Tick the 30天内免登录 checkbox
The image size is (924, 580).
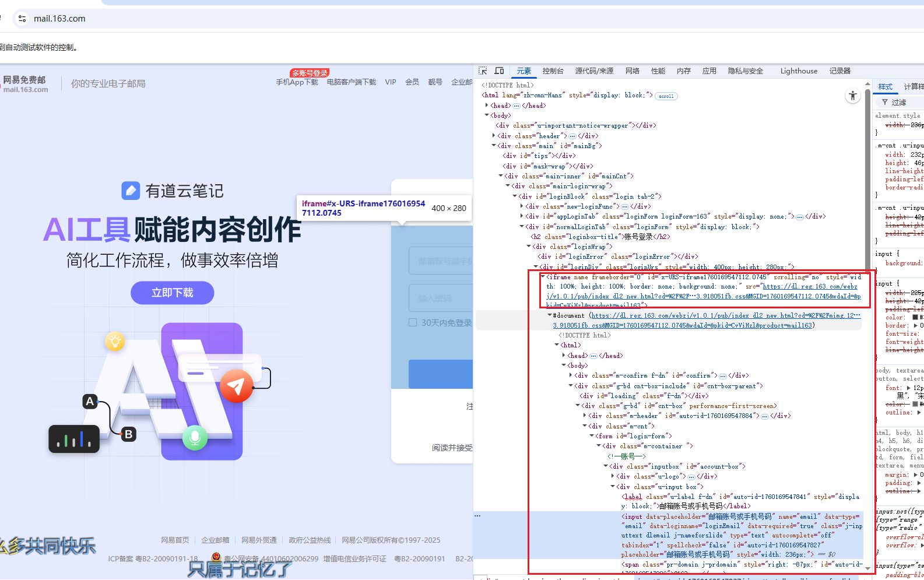point(413,322)
